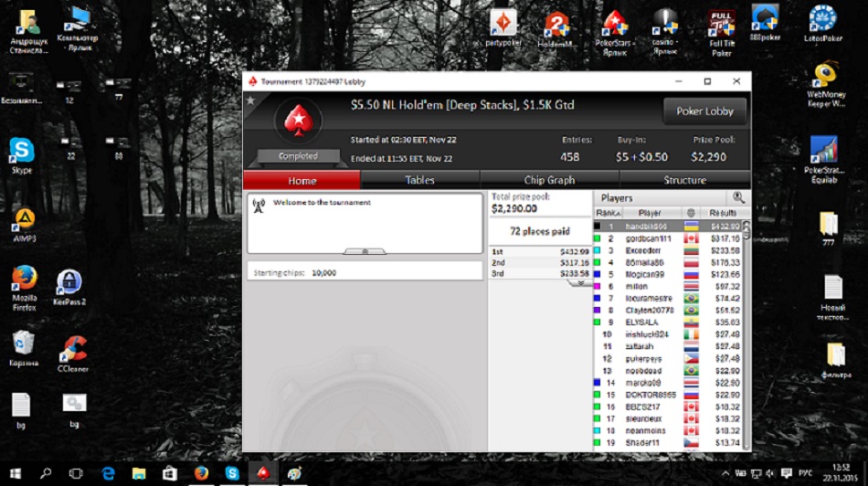Viewport: 868px width, 486px height.
Task: Click the players list vertical scrollbar
Action: [746, 335]
